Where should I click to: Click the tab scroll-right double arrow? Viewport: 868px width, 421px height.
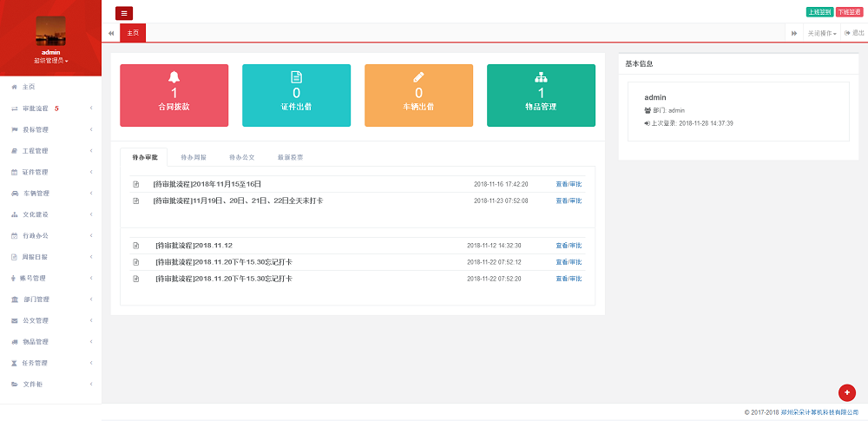coord(794,33)
